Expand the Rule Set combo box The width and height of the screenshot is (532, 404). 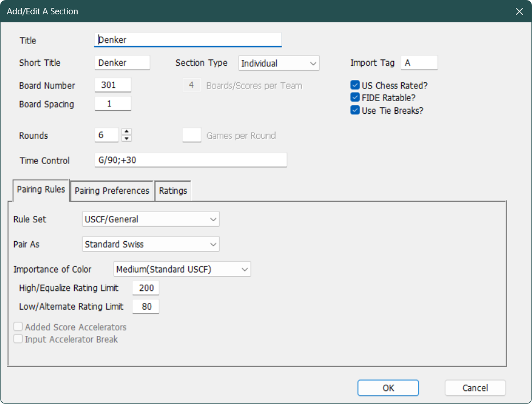[151, 219]
